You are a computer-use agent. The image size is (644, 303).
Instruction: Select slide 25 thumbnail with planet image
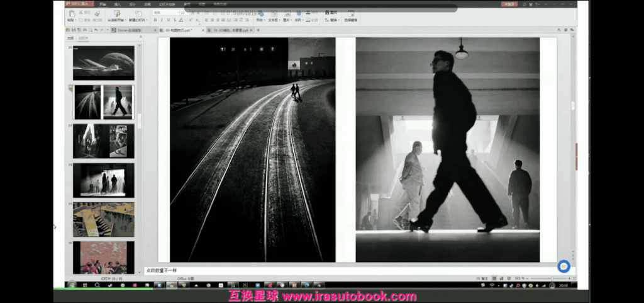click(104, 63)
